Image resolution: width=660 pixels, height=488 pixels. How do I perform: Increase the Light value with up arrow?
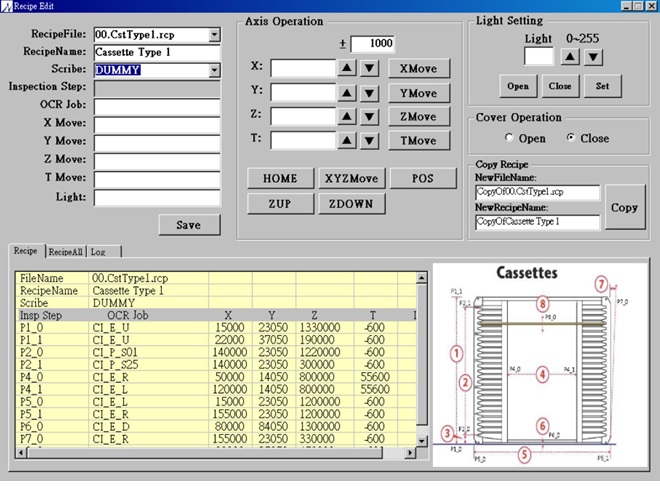(569, 57)
